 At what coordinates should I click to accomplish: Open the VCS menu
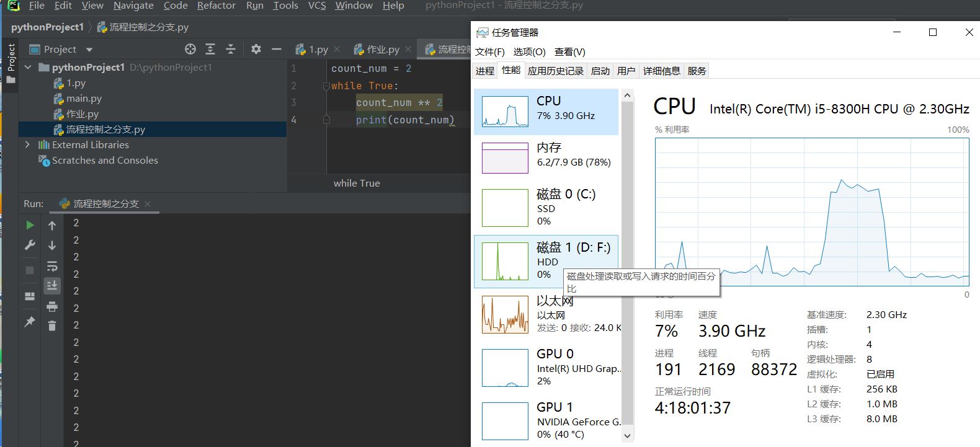[x=317, y=6]
